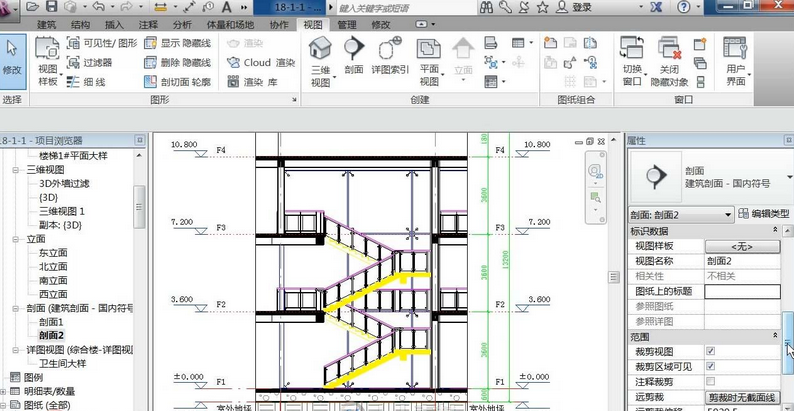The width and height of the screenshot is (794, 411).
Task: Select the 修改 (Modify) arrow tool
Action: [12, 55]
